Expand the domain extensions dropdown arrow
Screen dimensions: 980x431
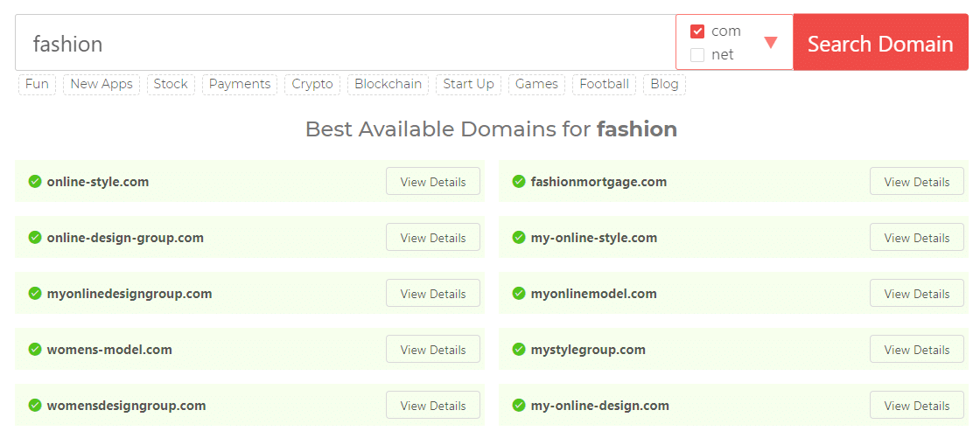770,43
